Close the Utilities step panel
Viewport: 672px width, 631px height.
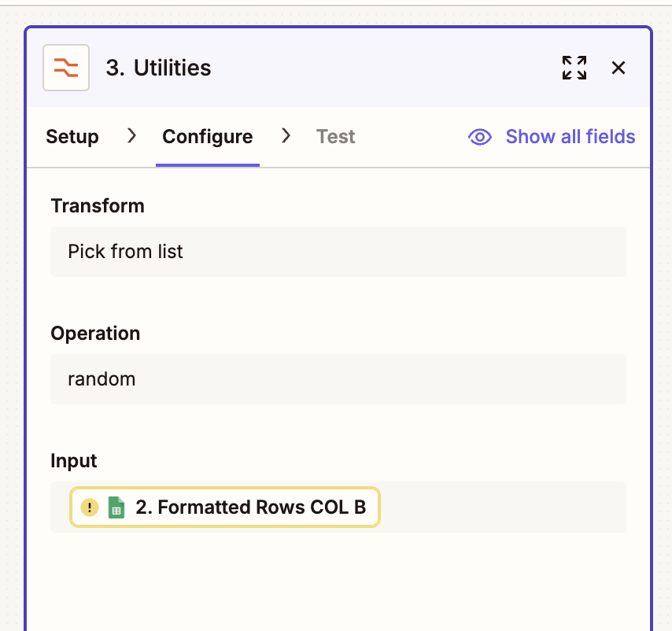618,68
